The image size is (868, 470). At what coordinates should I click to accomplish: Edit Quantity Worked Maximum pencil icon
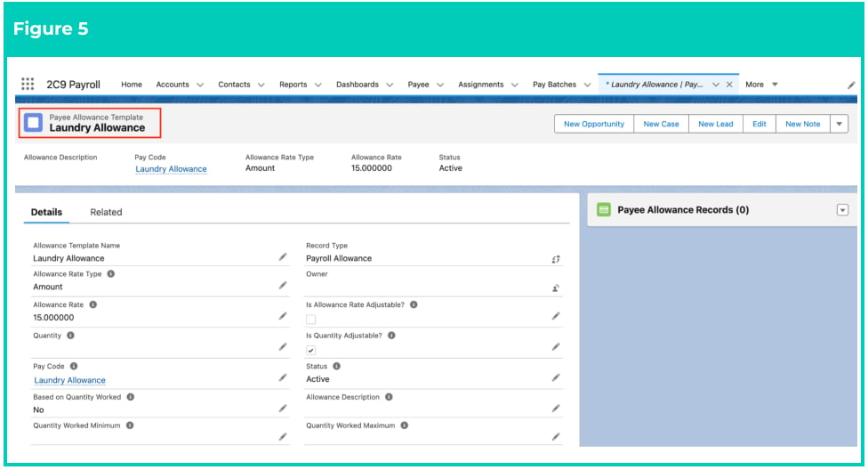[x=556, y=437]
